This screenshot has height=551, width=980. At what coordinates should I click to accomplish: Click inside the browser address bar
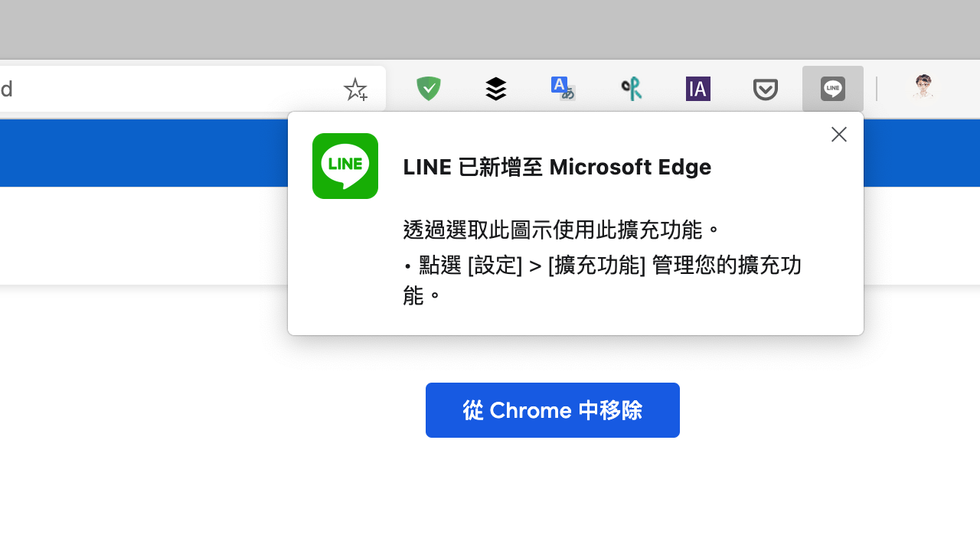pos(153,89)
